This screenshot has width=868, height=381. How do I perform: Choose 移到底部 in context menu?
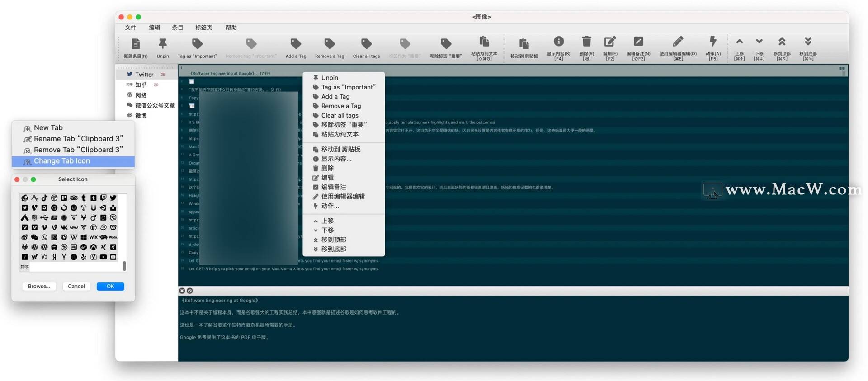click(344, 249)
